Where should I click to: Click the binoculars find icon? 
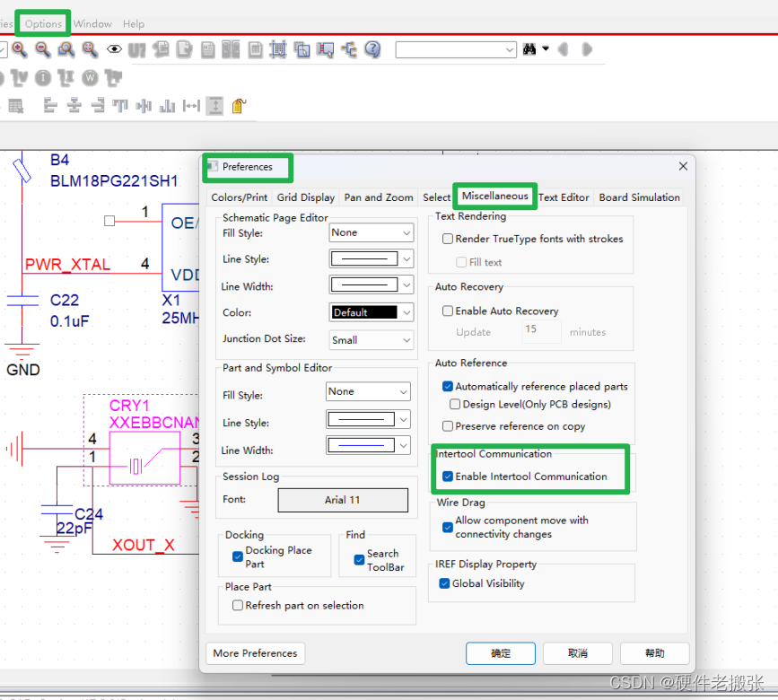530,49
